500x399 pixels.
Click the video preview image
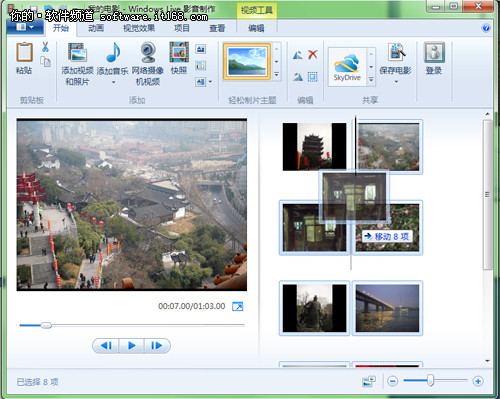(132, 205)
